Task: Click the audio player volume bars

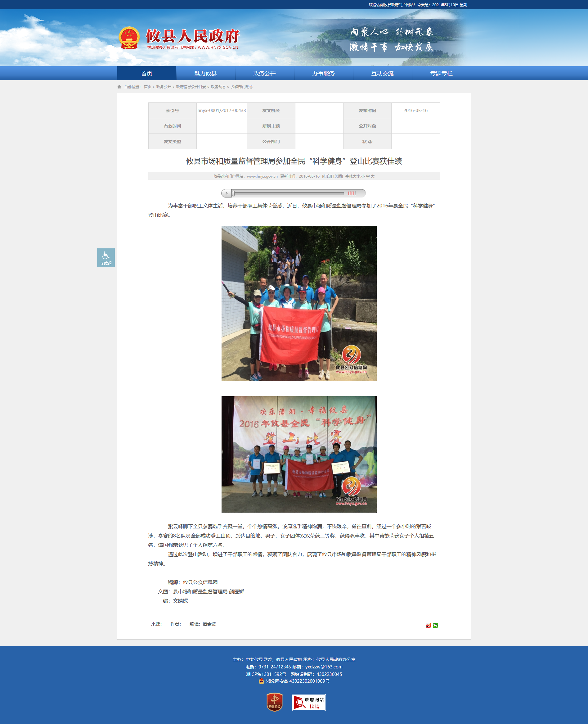Action: (352, 193)
